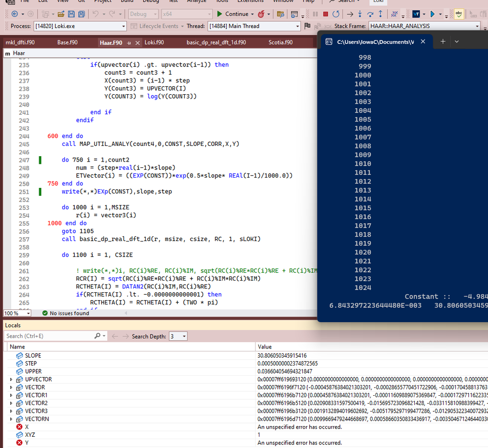Open the editor zoom 100 % dropdown
This screenshot has width=488, height=448.
tap(28, 313)
